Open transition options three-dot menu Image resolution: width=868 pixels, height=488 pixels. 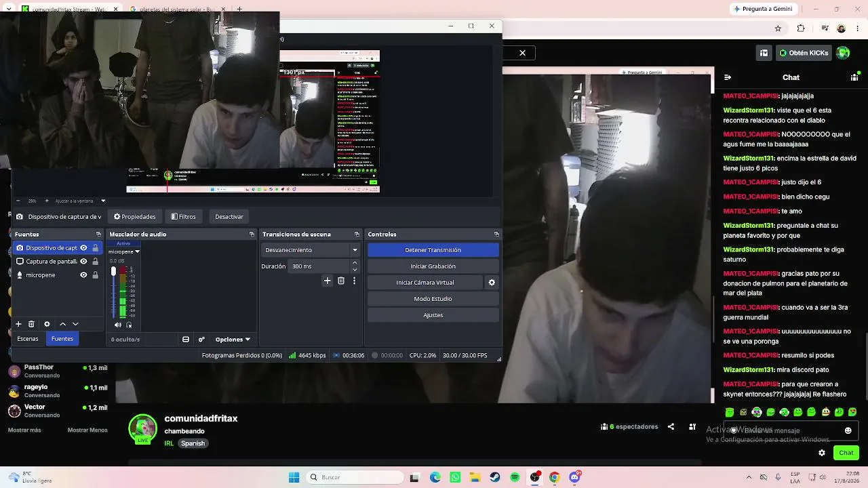354,281
